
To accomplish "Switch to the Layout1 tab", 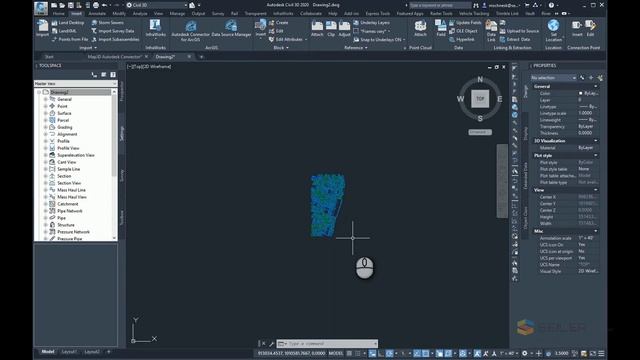I will tap(69, 352).
